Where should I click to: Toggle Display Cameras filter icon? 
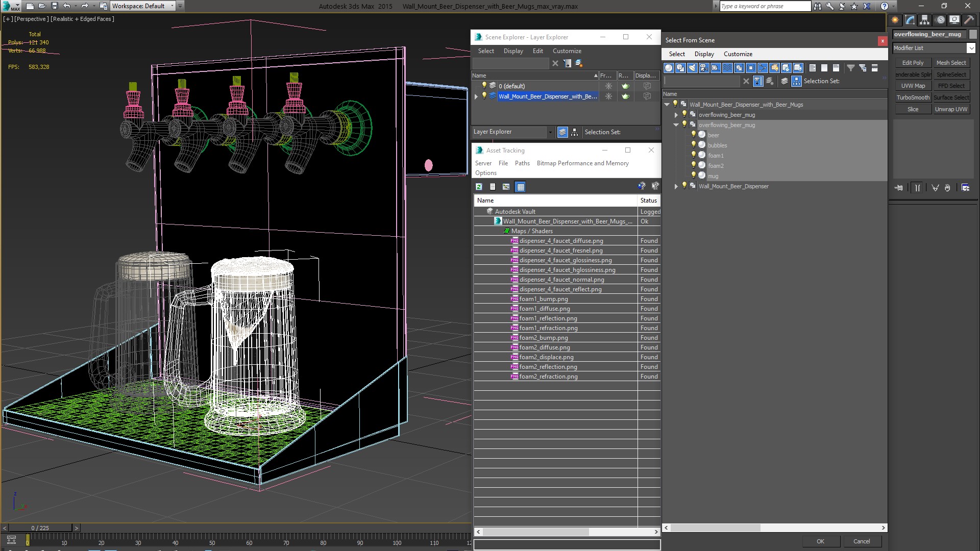tap(704, 68)
